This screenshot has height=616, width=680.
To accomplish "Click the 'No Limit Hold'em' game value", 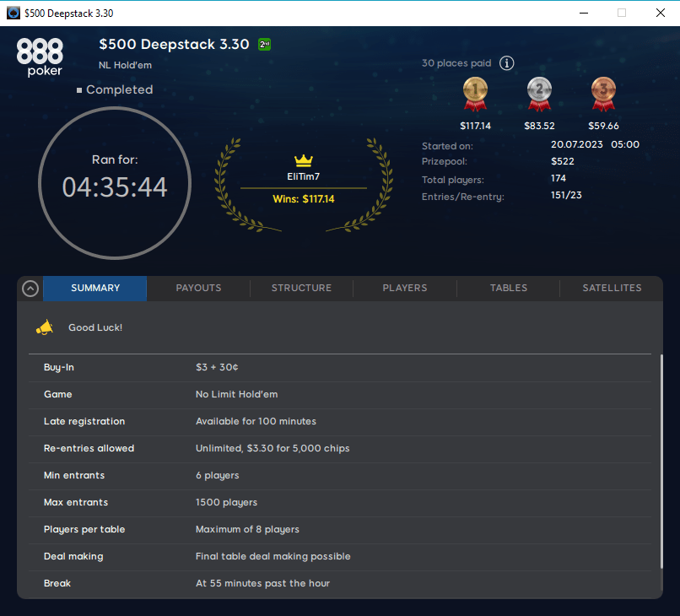I will tap(237, 394).
